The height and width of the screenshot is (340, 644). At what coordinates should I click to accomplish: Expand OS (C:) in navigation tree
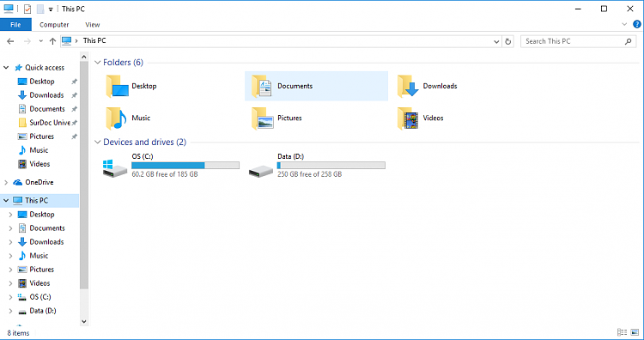pos(10,297)
